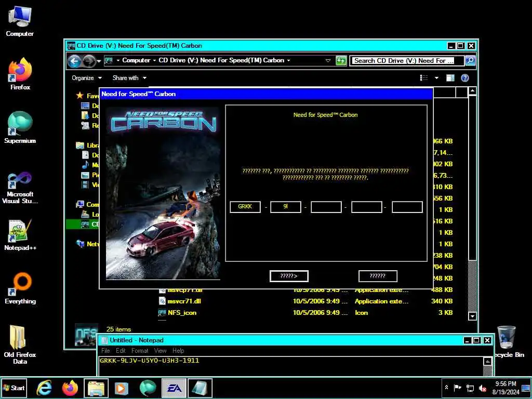This screenshot has width=532, height=399.
Task: Change the view with the view icon
Action: click(424, 78)
